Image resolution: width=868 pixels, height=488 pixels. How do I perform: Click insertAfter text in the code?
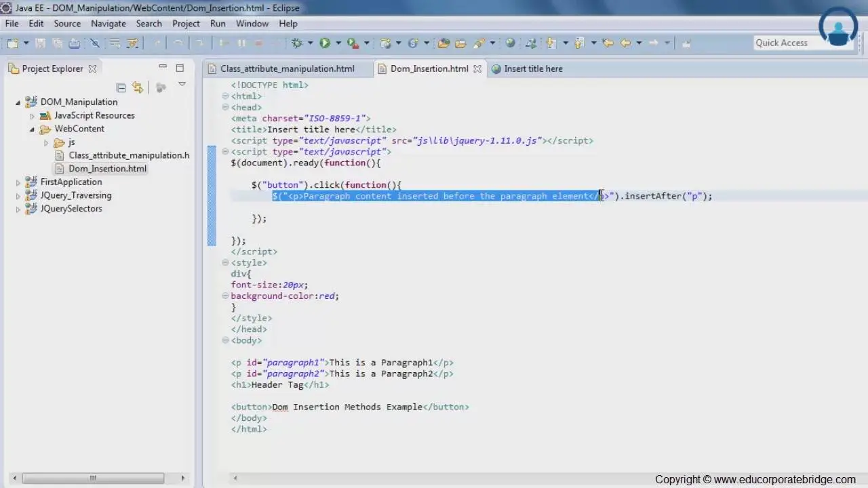coord(652,196)
